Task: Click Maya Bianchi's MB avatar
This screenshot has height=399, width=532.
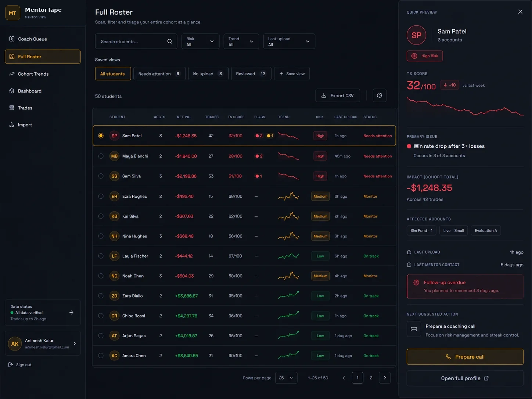Action: coord(114,156)
